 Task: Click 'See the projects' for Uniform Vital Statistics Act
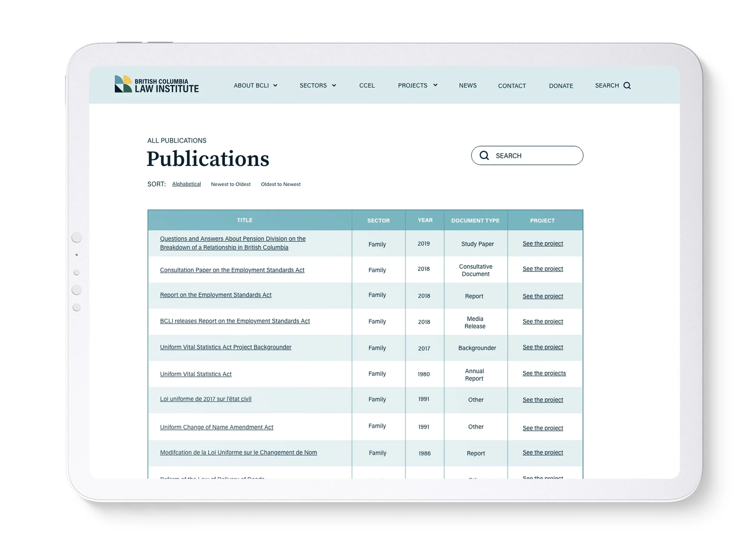point(544,373)
